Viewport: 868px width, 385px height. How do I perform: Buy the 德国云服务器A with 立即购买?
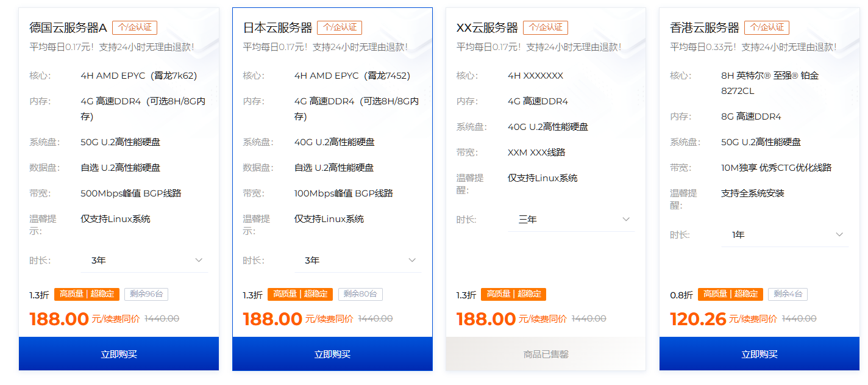pos(119,354)
